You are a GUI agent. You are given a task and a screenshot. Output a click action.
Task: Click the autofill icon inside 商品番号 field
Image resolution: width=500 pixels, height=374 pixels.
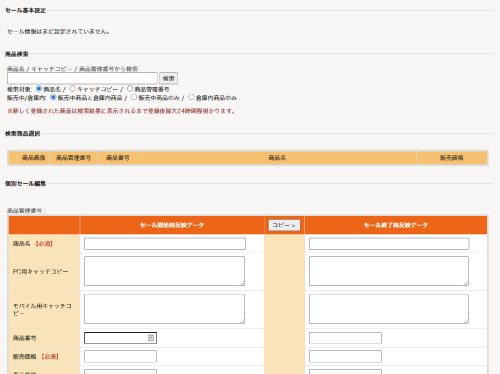tap(151, 338)
